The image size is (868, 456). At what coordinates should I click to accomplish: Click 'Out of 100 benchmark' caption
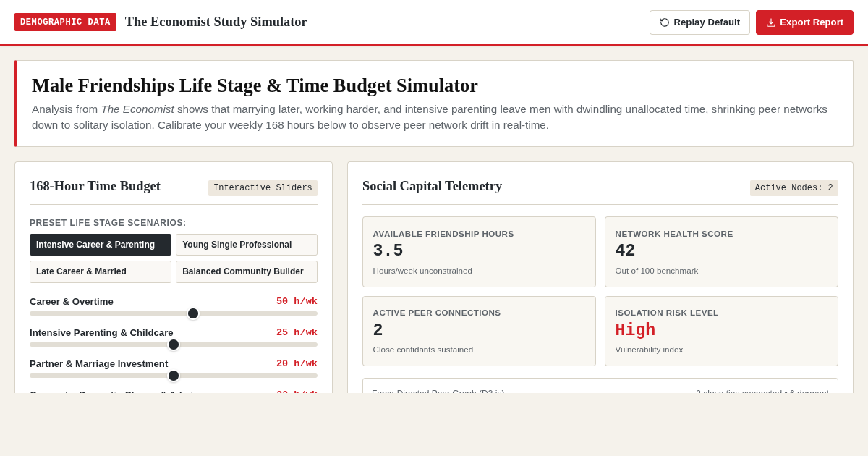pyautogui.click(x=657, y=271)
